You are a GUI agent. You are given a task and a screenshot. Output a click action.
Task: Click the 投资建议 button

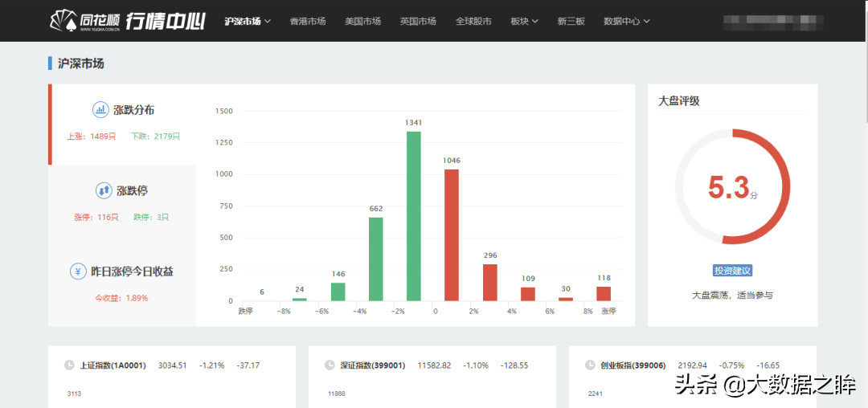(732, 271)
